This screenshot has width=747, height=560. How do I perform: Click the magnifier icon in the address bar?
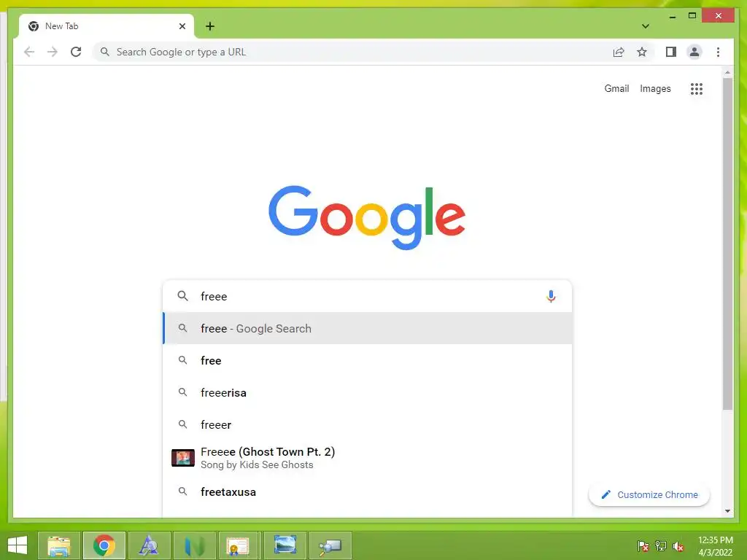(105, 52)
